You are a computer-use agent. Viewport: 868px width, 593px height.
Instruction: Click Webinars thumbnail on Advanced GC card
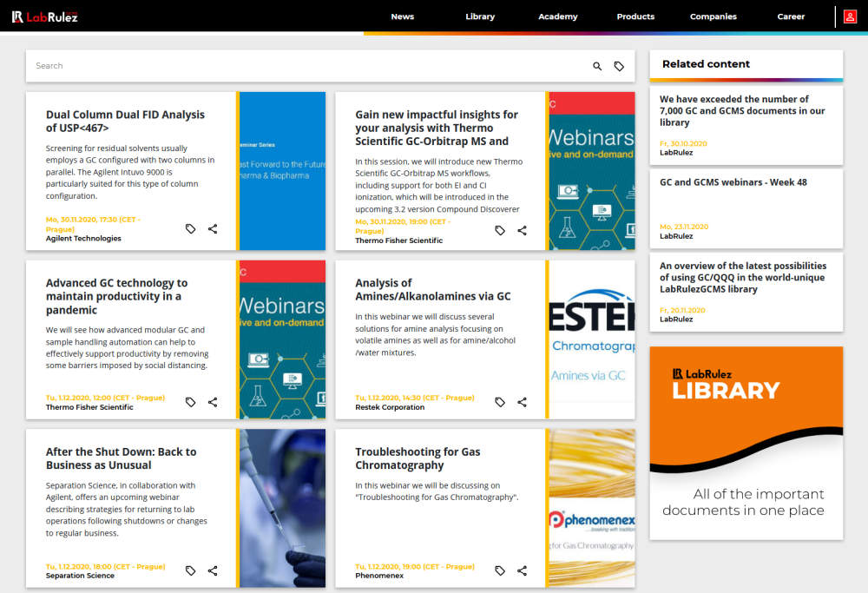283,339
